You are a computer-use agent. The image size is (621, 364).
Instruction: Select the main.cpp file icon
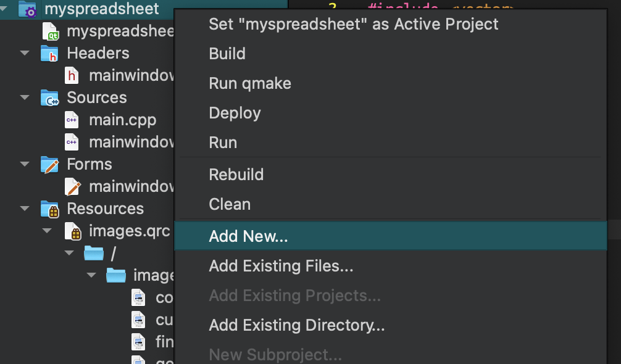point(72,120)
